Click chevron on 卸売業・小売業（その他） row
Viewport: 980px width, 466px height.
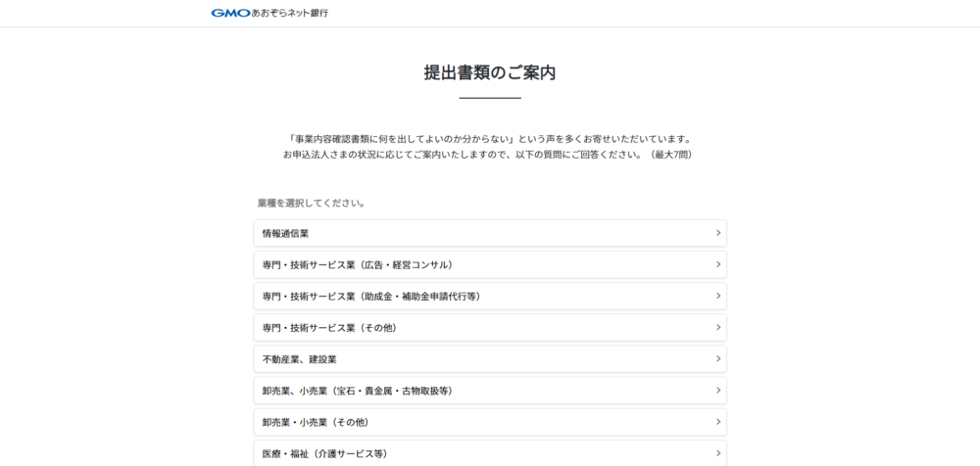(x=718, y=422)
